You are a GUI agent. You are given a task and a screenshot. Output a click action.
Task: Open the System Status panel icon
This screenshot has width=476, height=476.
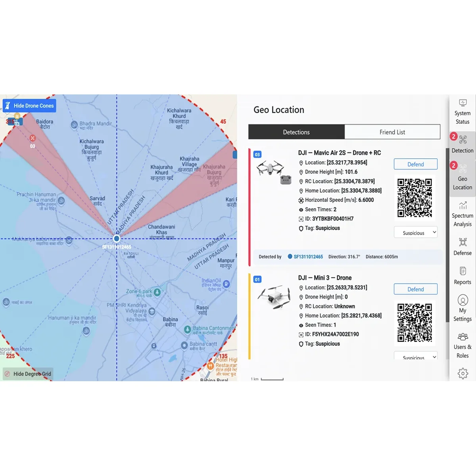tap(463, 103)
